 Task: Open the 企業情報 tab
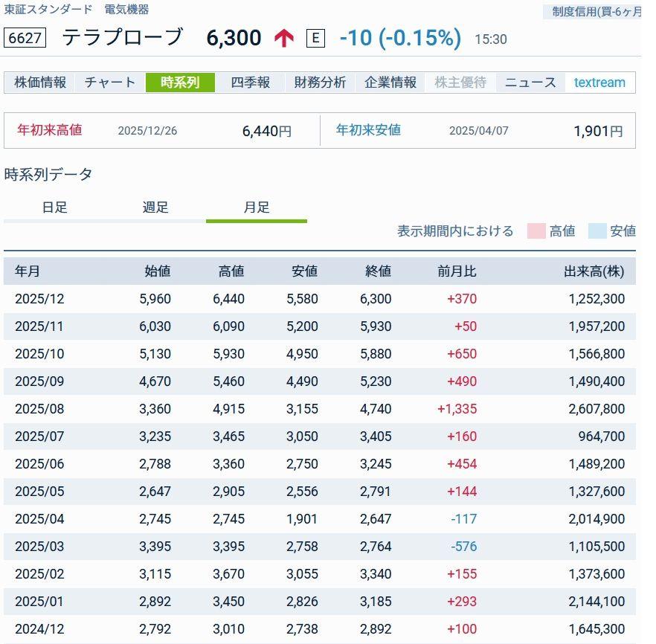click(x=390, y=83)
